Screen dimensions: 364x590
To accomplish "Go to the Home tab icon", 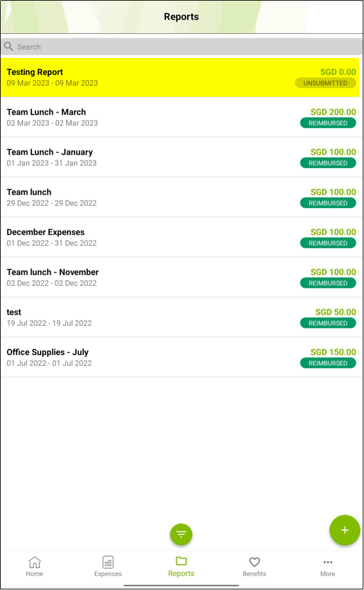I will 34,562.
